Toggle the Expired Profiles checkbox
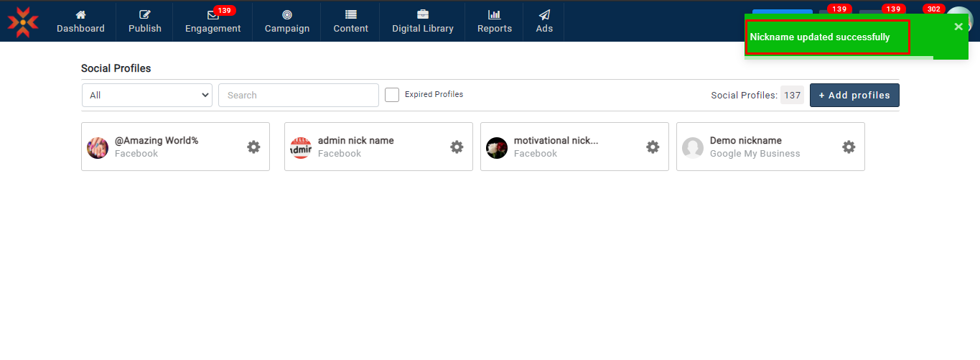 point(392,95)
